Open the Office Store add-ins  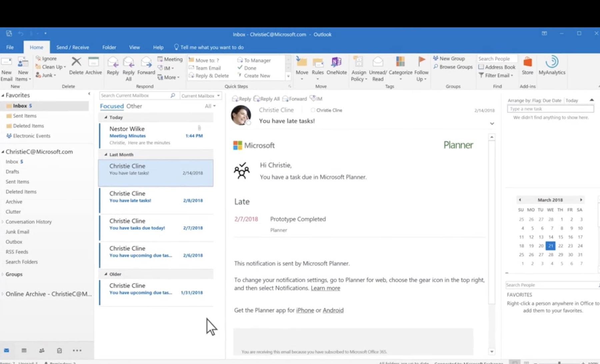point(528,67)
